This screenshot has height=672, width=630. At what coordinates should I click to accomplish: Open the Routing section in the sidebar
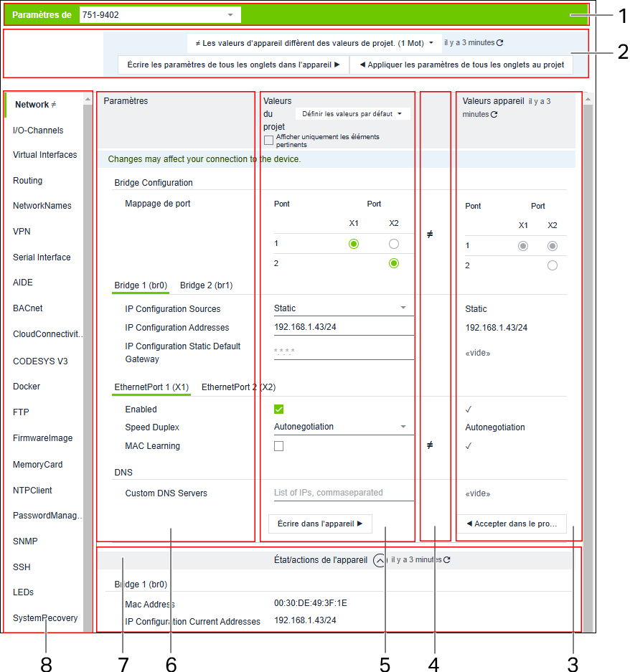pyautogui.click(x=28, y=181)
